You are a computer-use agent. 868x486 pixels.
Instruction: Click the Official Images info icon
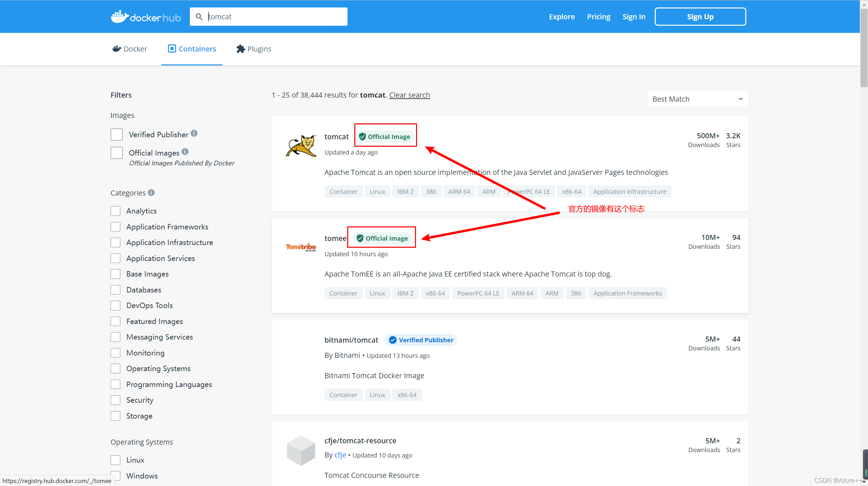click(185, 151)
